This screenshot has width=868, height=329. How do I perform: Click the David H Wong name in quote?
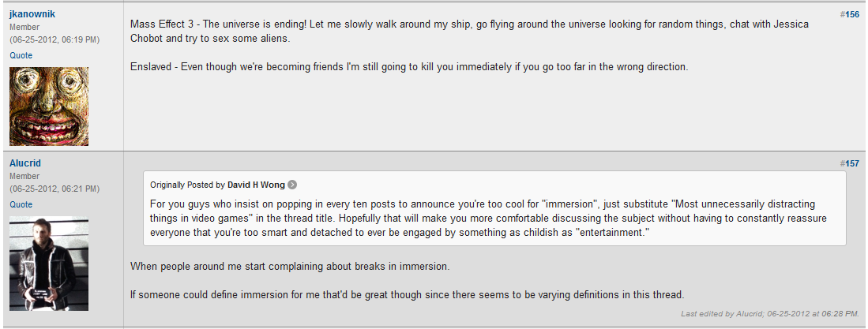click(256, 185)
